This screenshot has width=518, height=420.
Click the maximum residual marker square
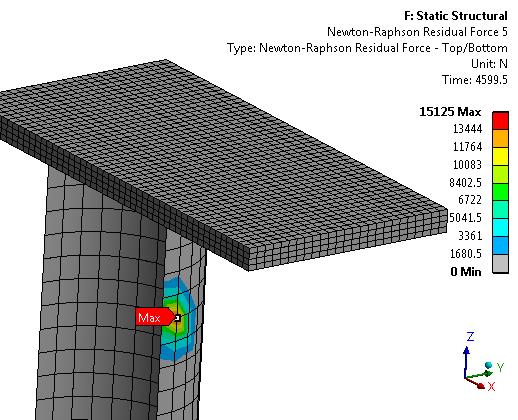coord(177,318)
